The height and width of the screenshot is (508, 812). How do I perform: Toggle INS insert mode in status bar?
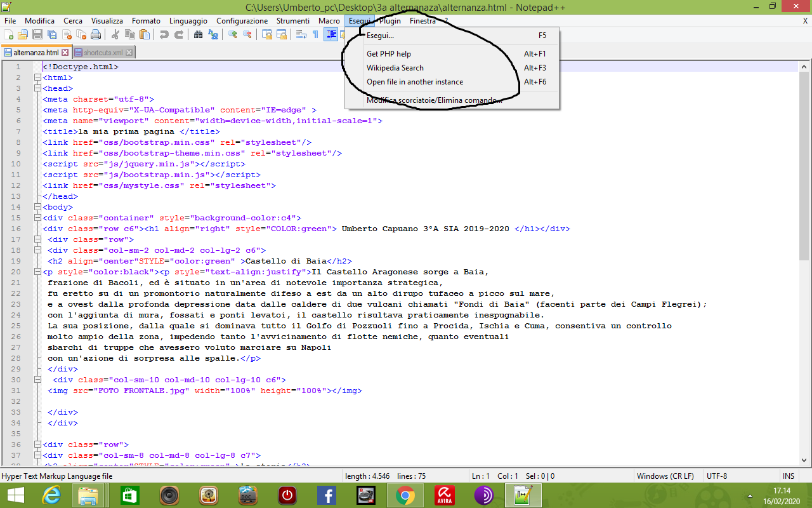point(789,476)
